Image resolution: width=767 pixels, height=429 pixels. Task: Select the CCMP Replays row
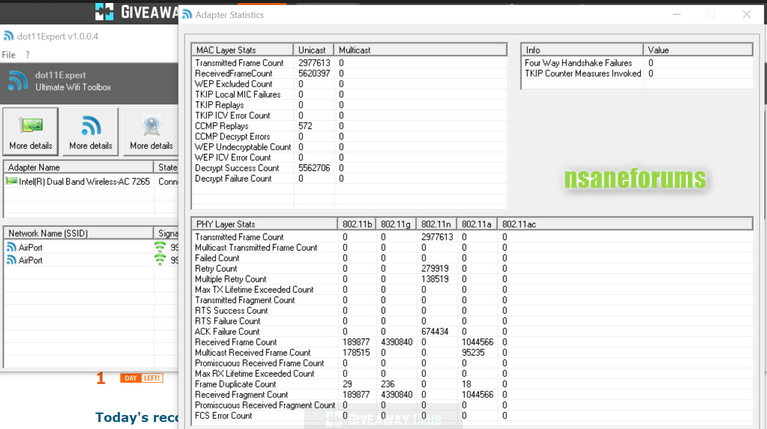(349, 126)
